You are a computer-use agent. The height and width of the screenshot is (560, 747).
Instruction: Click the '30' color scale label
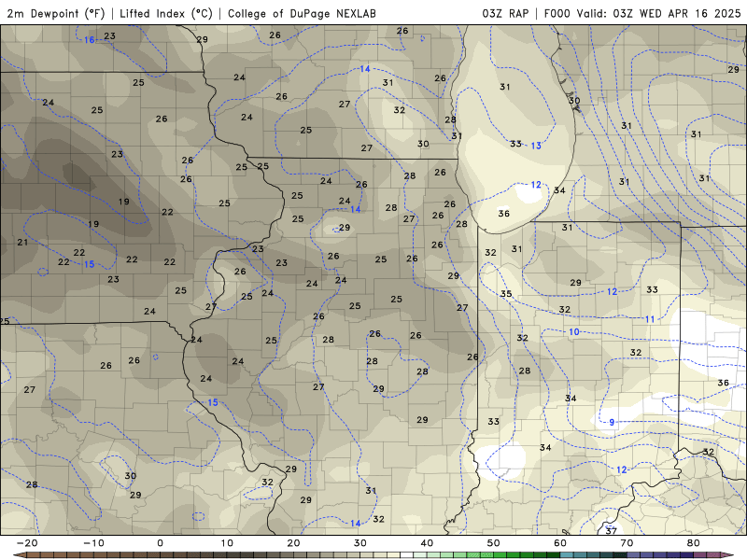(360, 543)
